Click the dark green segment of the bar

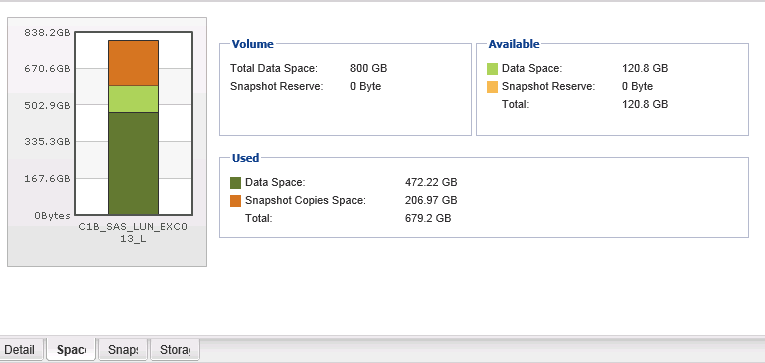133,163
